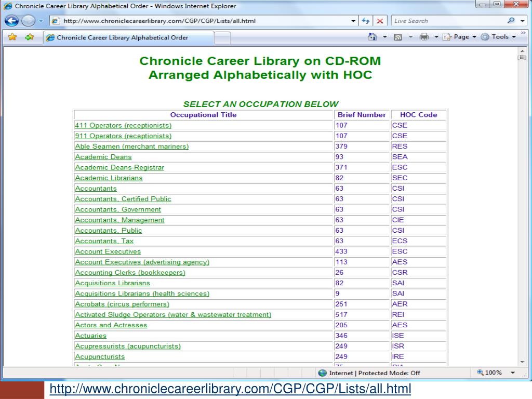Open Accounting Clerks (bookkeepers) link
This screenshot has height=399, width=532.
tap(130, 272)
